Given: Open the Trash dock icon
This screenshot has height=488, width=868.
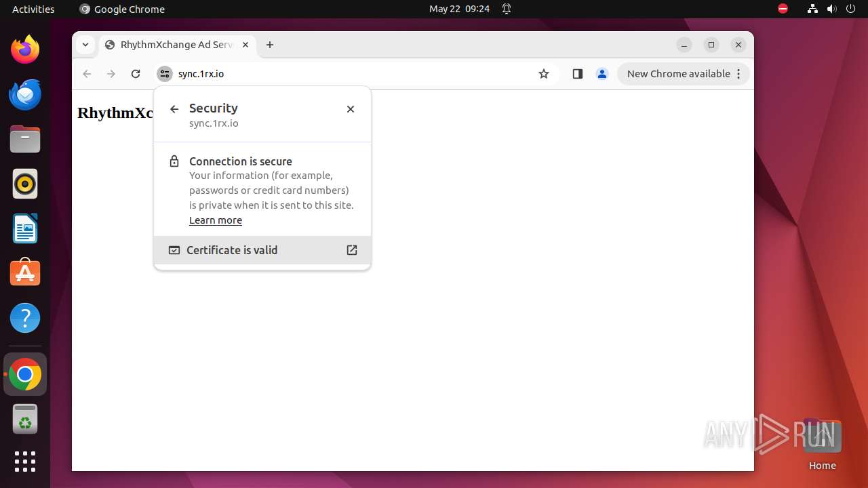Looking at the screenshot, I should (x=25, y=419).
